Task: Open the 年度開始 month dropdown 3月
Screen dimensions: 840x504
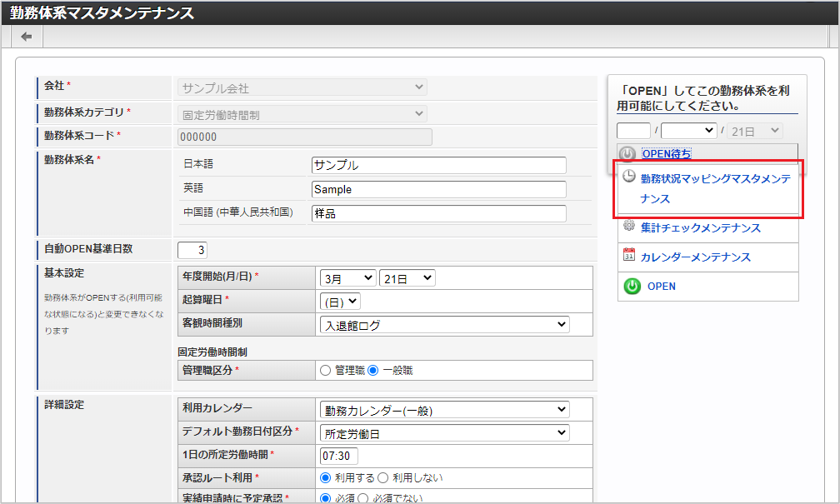Action: pos(347,278)
